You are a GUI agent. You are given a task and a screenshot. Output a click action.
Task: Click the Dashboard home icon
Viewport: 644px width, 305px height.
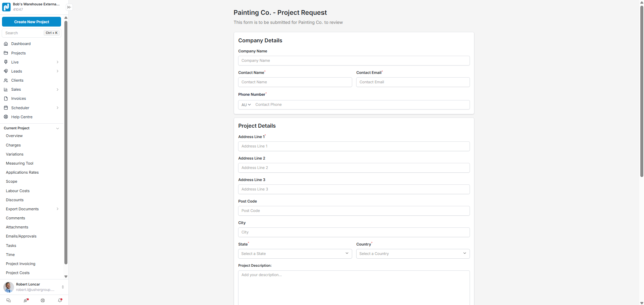pyautogui.click(x=6, y=44)
